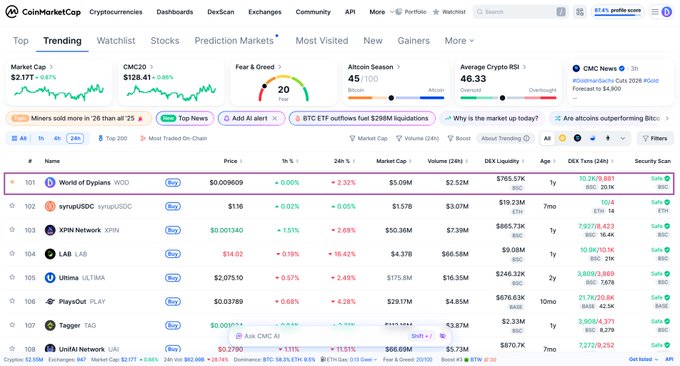Open Watchlist with the header star icon
This screenshot has width=680, height=366.
[x=436, y=12]
